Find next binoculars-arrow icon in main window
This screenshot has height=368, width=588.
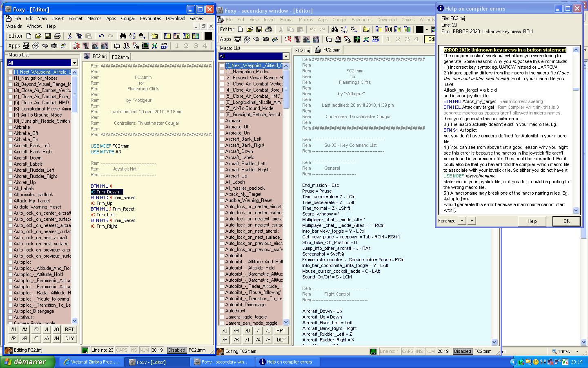point(142,36)
